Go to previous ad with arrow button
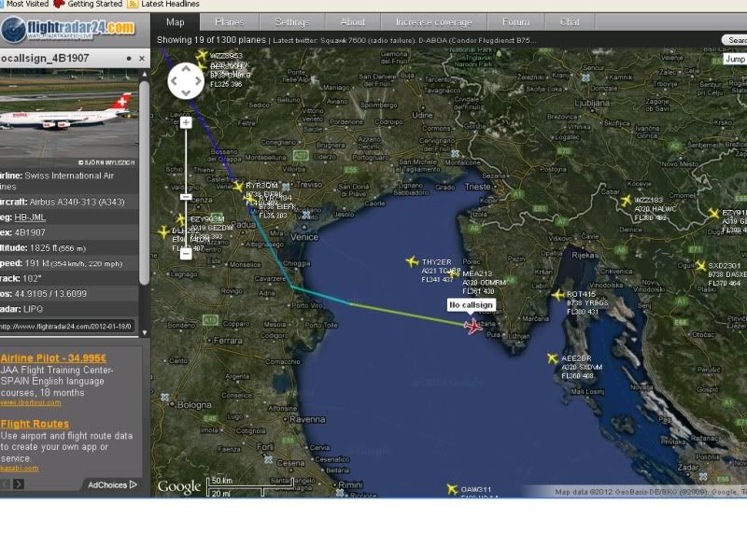This screenshot has height=560, width=747. point(6,484)
